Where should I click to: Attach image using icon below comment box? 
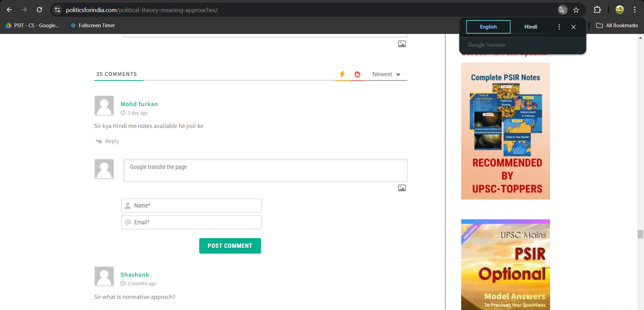(x=402, y=188)
